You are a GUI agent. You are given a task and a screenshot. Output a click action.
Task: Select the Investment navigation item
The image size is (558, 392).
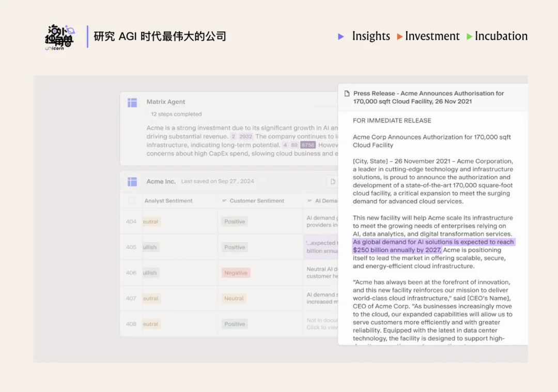pos(432,36)
